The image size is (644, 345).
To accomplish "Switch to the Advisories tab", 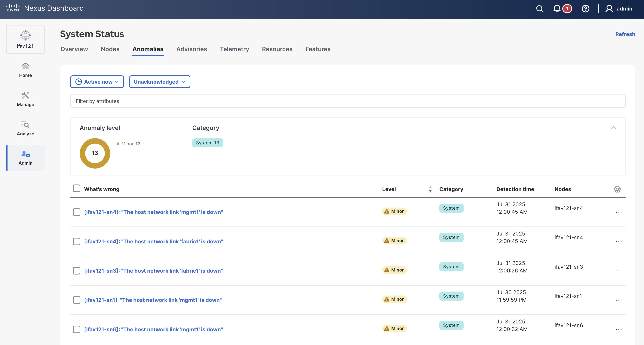I will 192,49.
